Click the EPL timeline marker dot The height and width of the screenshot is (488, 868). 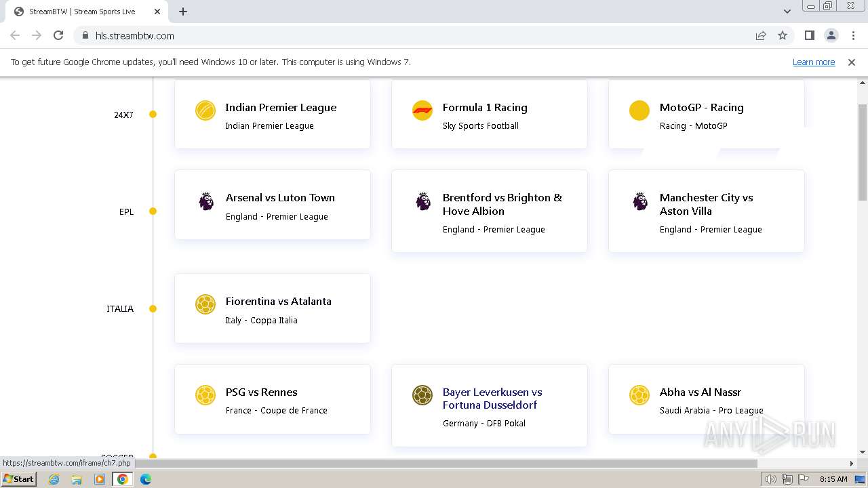click(x=153, y=211)
